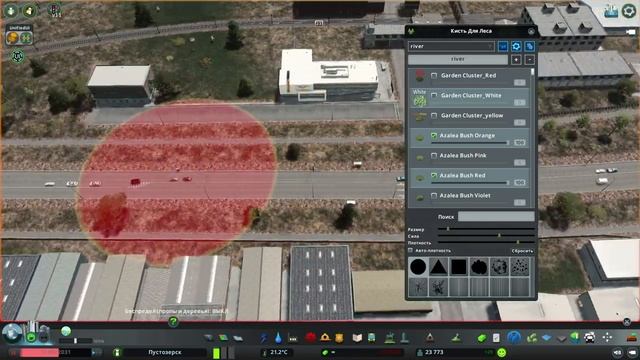The image size is (640, 360).
Task: Open the Roads tool icon
Action: point(209,338)
